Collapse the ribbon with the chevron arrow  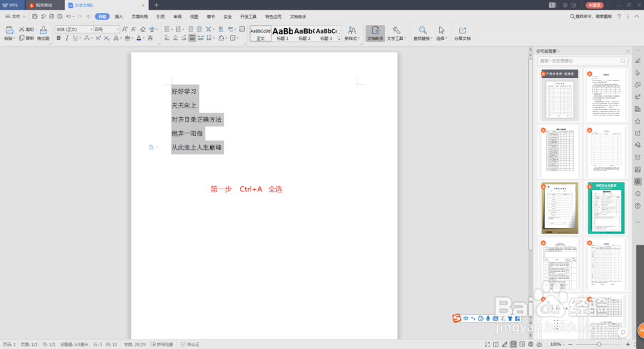[x=637, y=17]
